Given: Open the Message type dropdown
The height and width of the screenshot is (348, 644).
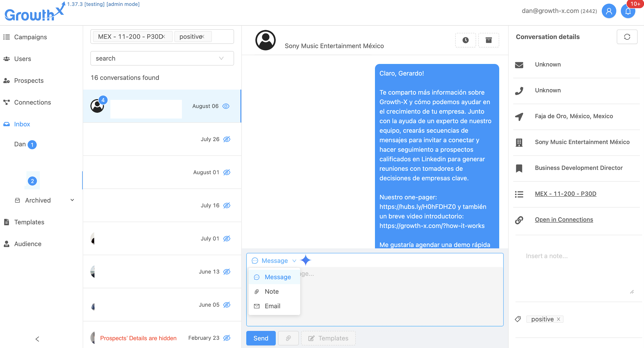Looking at the screenshot, I should (275, 260).
